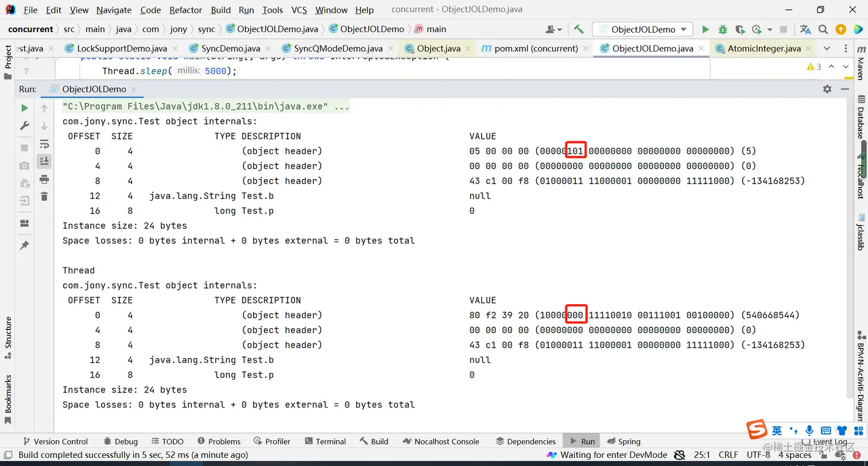The height and width of the screenshot is (466, 868).
Task: Click the profiler run icon
Action: 756,29
